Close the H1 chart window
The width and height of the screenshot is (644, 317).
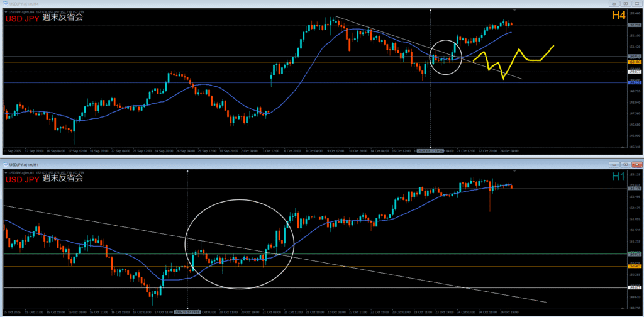pos(636,164)
